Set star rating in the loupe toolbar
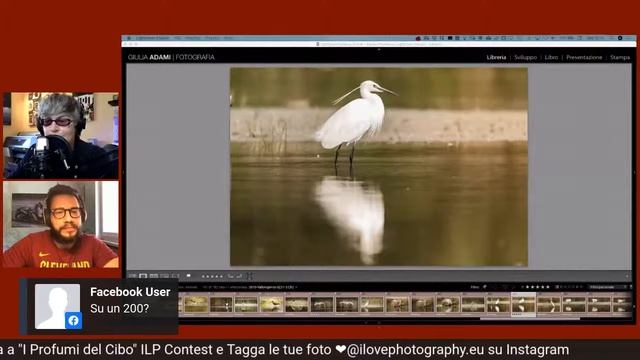Image resolution: width=640 pixels, height=360 pixels. [x=212, y=277]
